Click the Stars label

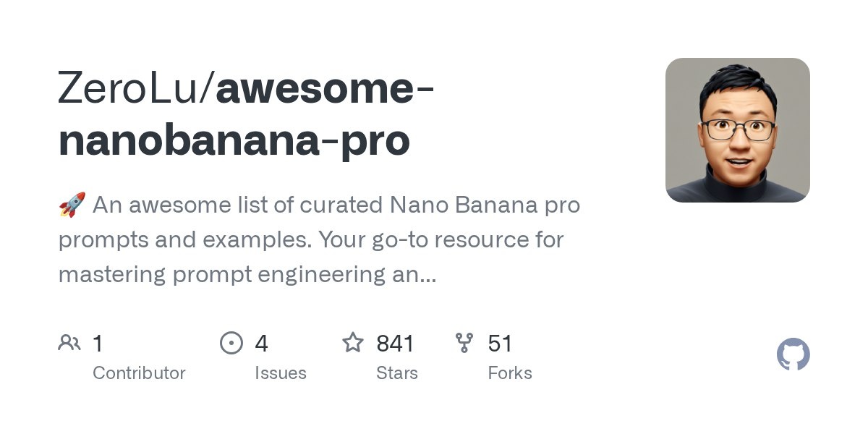[396, 373]
